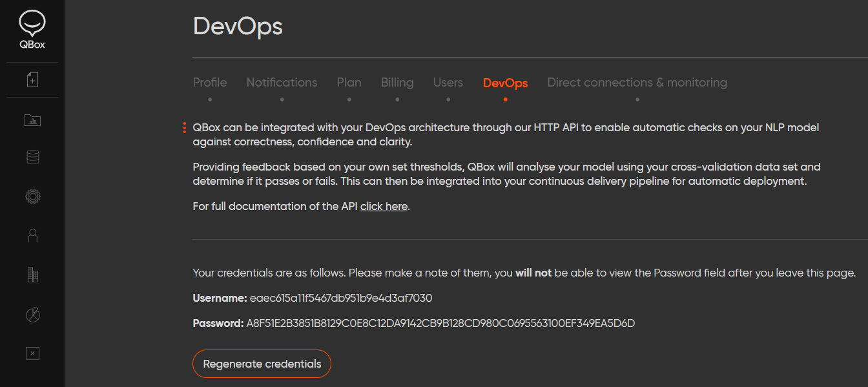This screenshot has width=868, height=387.
Task: Click the orange three-dot marker beside description
Action: coord(185,128)
